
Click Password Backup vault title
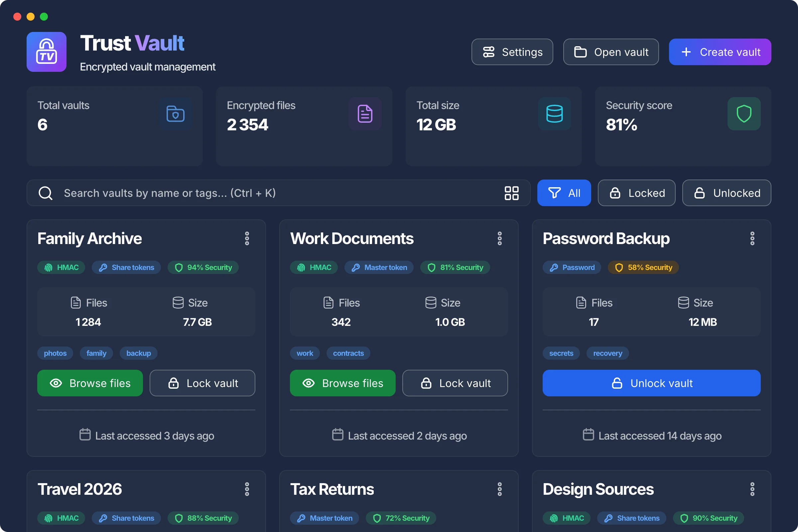(x=606, y=239)
